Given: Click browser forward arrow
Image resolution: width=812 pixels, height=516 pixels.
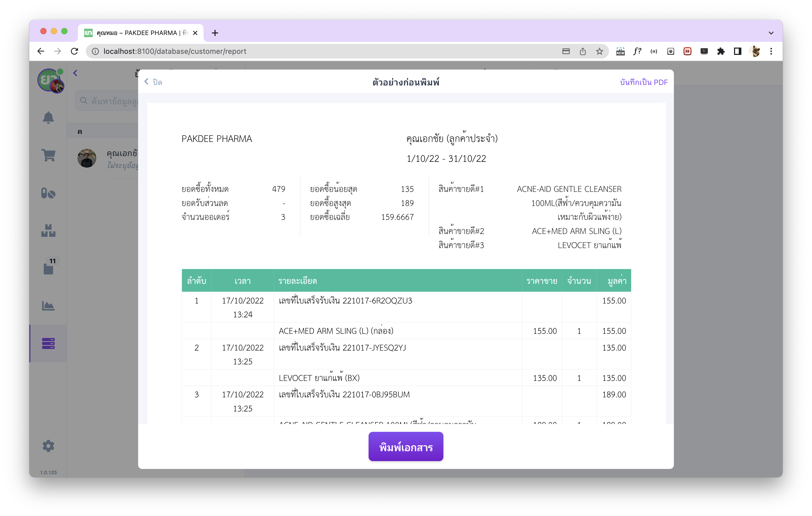Looking at the screenshot, I should (58, 51).
